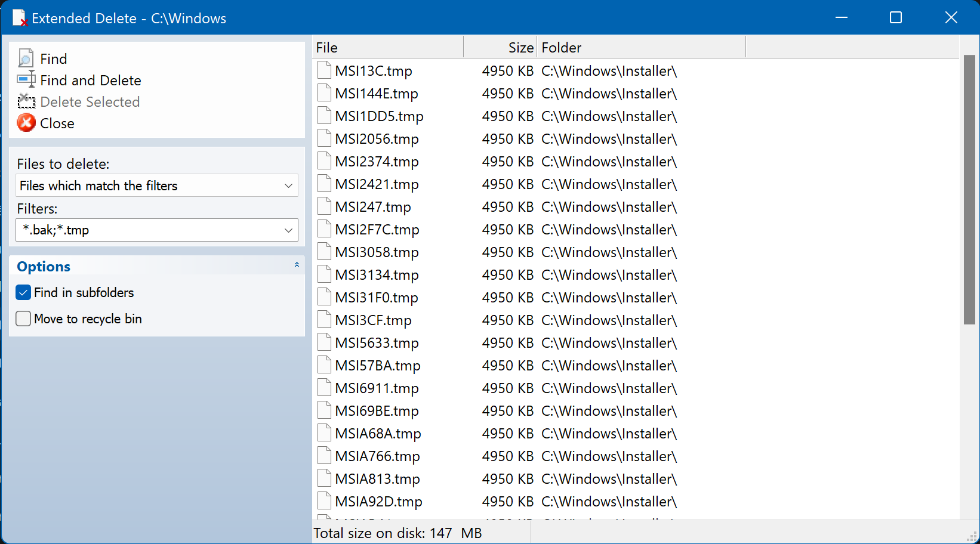Click the Delete Selected dashed-box icon
This screenshot has width=980, height=544.
click(26, 101)
